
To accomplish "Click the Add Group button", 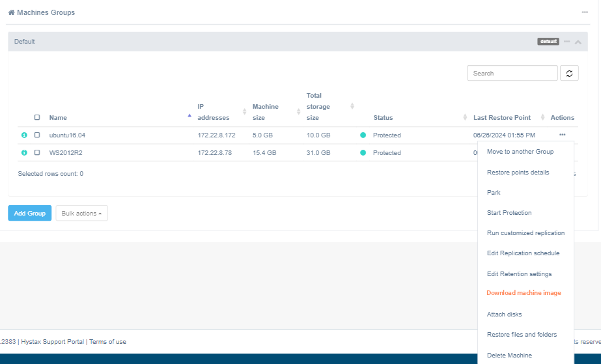I will click(29, 213).
